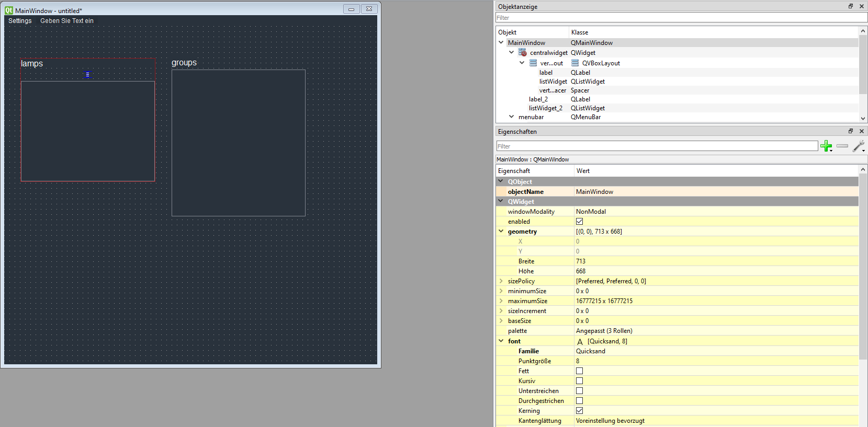Click the font A icon in Wert column
This screenshot has width=868, height=427.
(x=580, y=341)
